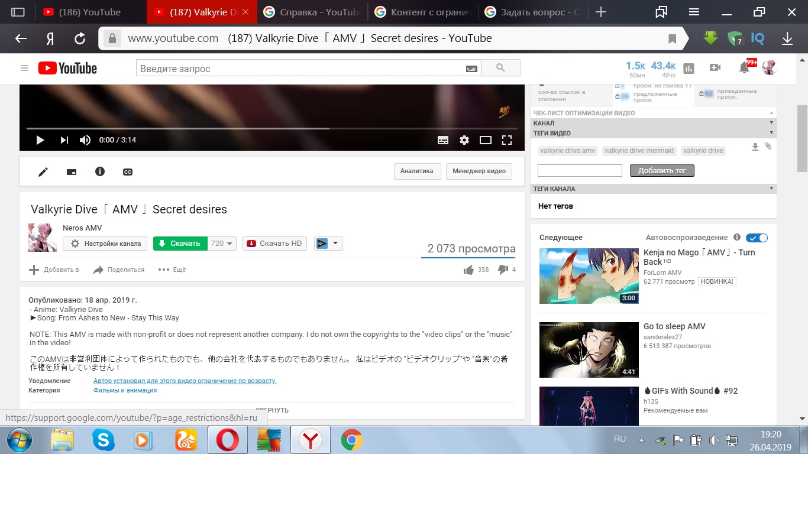This screenshot has width=808, height=532.
Task: Select valkyrie drive mermaid tag
Action: (x=639, y=151)
